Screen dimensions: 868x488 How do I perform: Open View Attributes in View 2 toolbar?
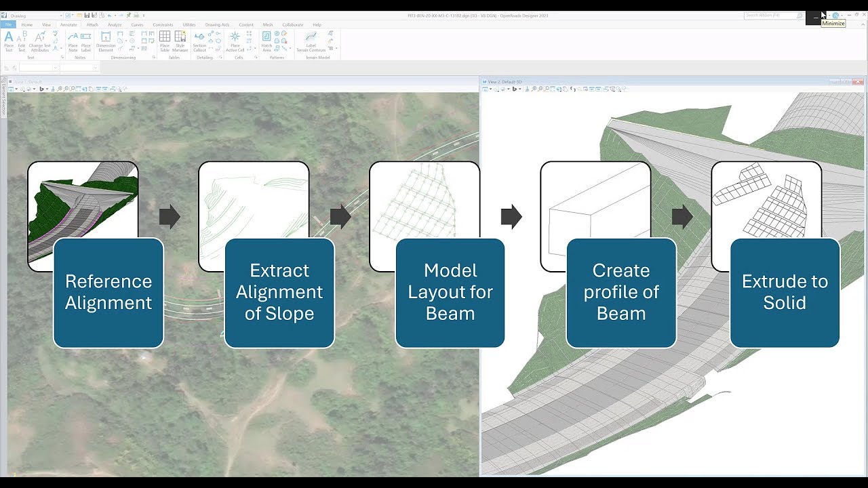point(486,89)
